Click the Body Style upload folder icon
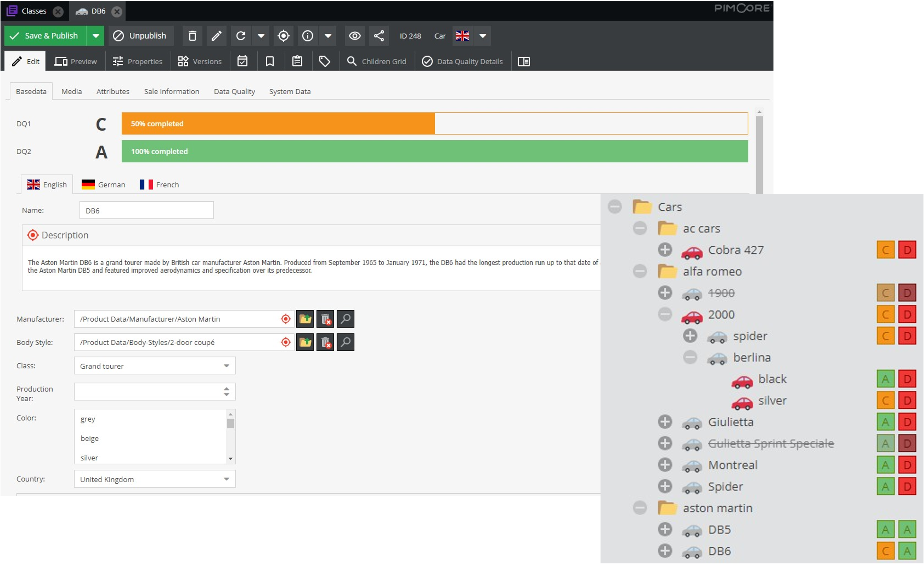The image size is (924, 564). click(x=305, y=342)
